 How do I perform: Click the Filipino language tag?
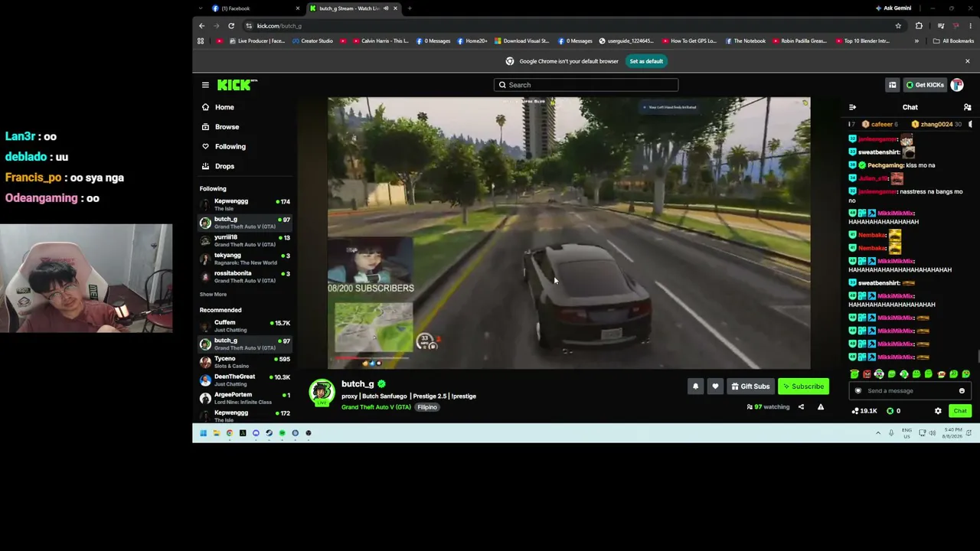[427, 407]
